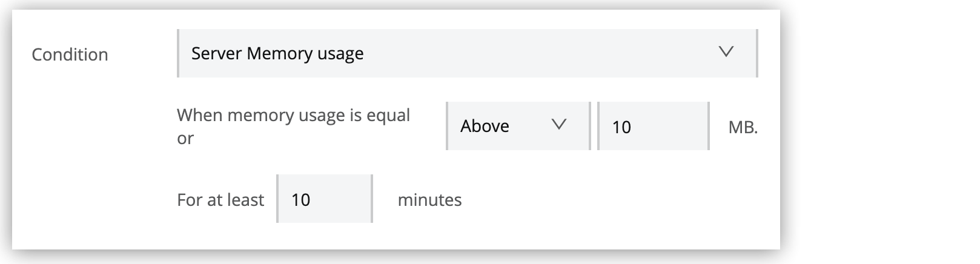Open the Condition dropdown showing Server Memory usage
980x264 pixels.
click(466, 53)
